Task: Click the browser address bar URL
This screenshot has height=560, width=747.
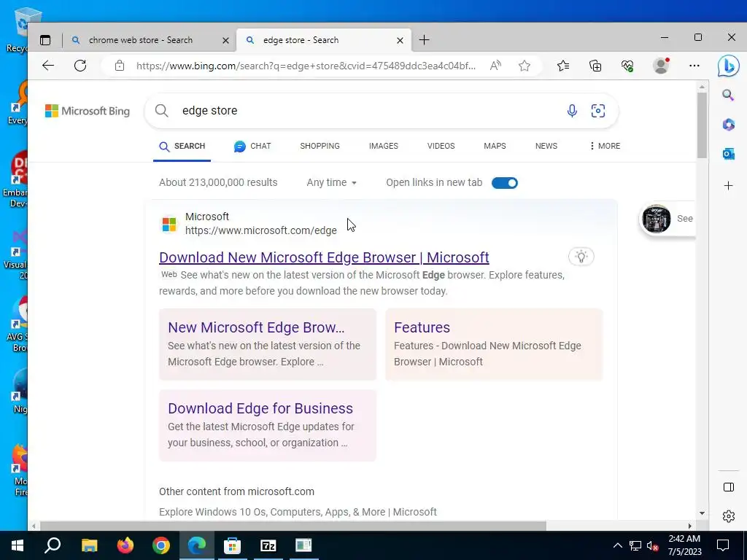Action: point(306,66)
